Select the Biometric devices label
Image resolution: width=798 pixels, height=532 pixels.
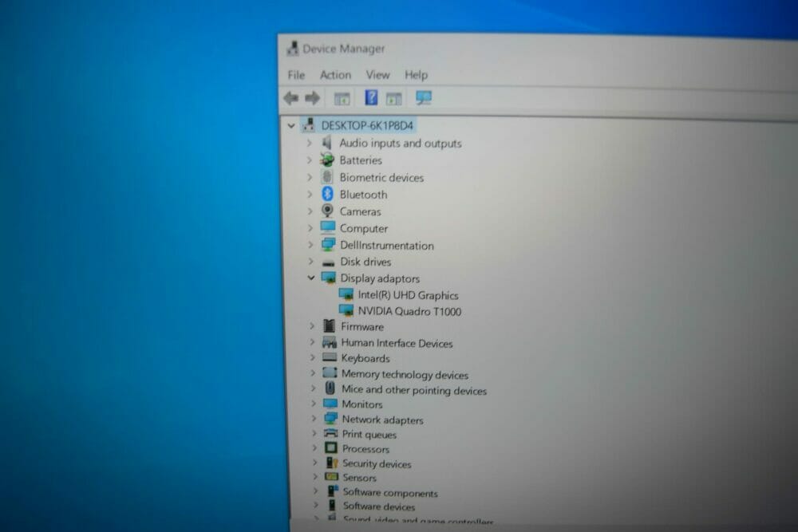click(381, 178)
